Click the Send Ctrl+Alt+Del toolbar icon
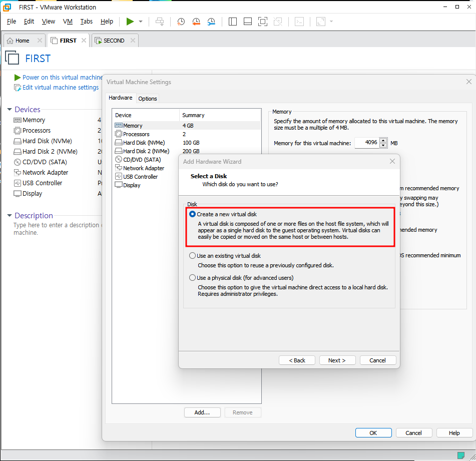The height and width of the screenshot is (461, 476). tap(160, 22)
